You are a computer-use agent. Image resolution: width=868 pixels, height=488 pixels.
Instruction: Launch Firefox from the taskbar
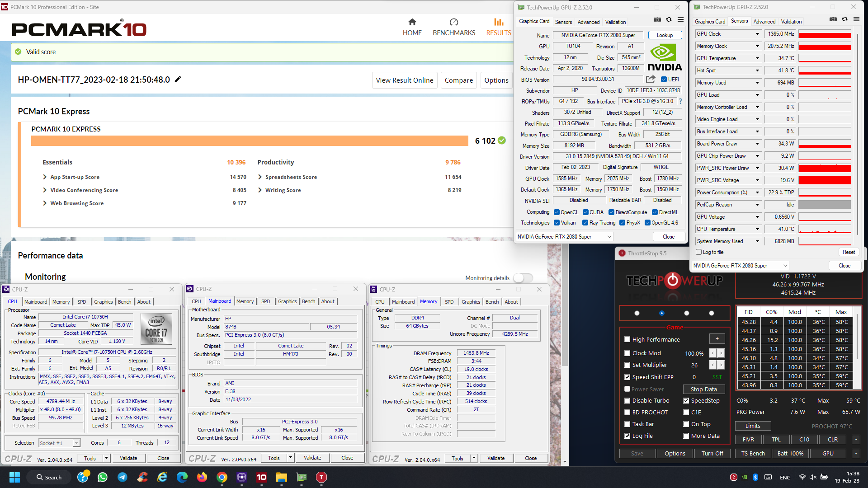[202, 477]
